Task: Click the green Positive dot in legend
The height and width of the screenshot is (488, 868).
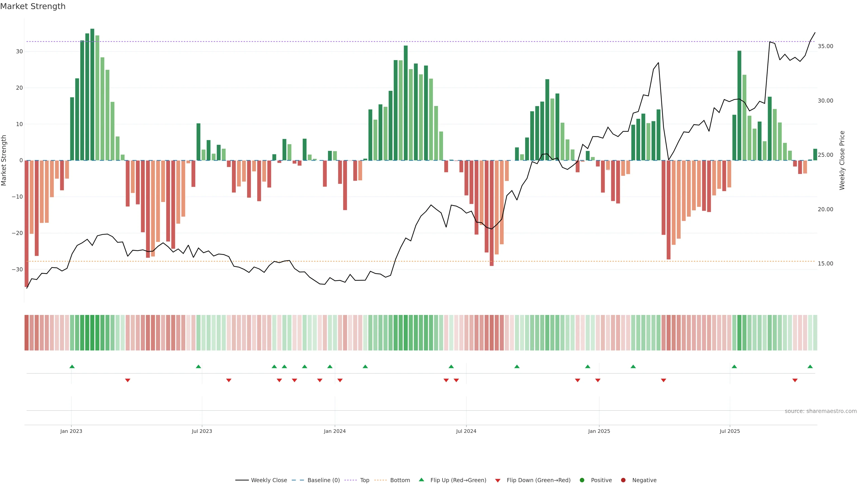Action: click(x=582, y=480)
